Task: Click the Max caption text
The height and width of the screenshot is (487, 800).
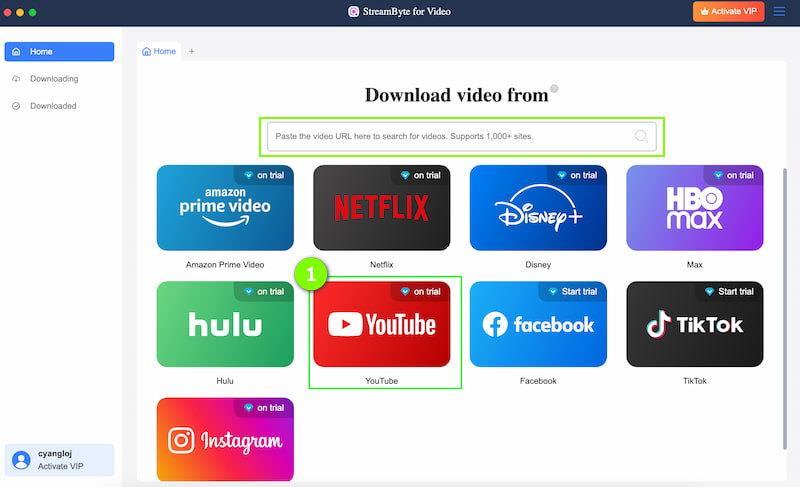Action: [x=695, y=265]
